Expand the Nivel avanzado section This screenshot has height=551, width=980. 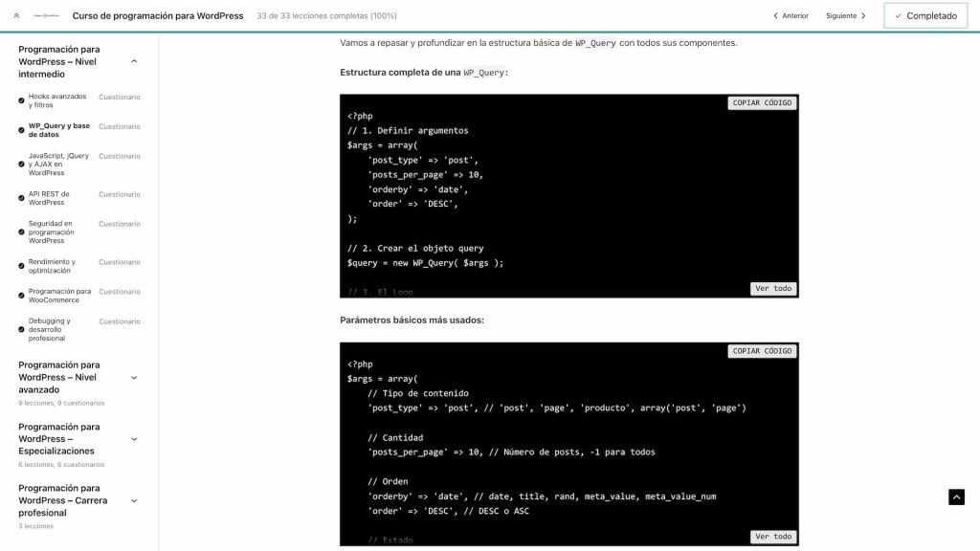134,378
